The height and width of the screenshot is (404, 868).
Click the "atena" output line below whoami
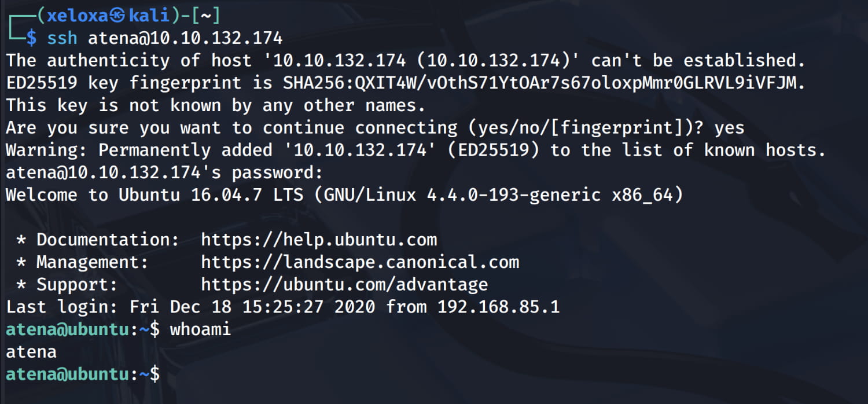click(31, 352)
